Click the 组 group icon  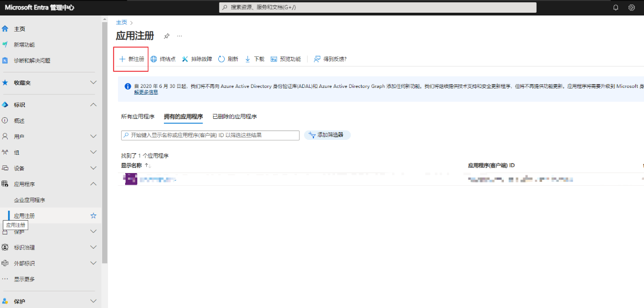(5, 152)
